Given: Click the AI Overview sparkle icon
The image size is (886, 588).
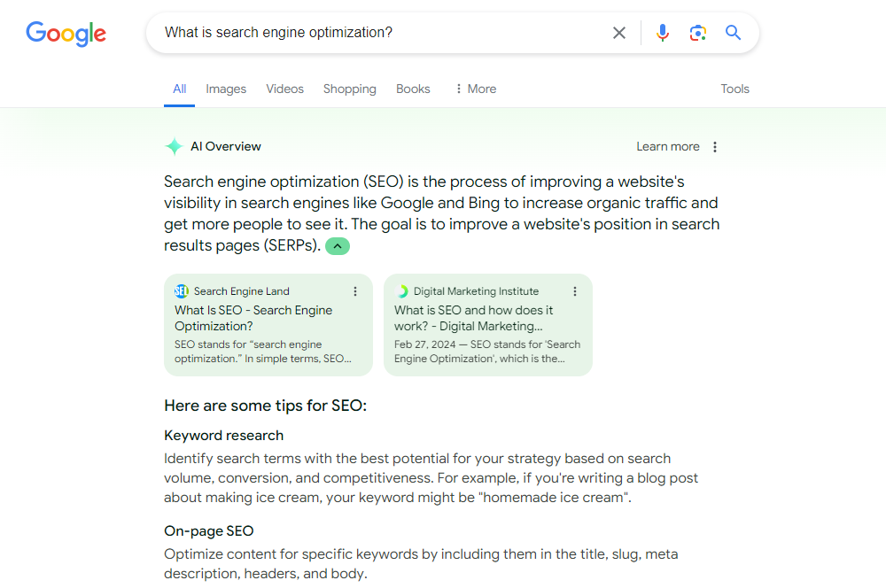Looking at the screenshot, I should [x=175, y=147].
